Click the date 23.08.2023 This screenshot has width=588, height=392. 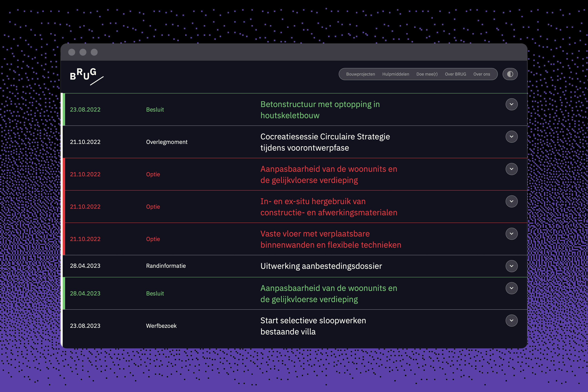[85, 326]
